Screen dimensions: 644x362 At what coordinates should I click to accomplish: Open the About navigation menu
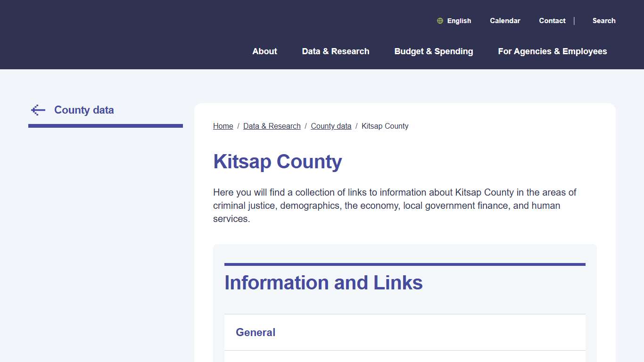tap(264, 51)
